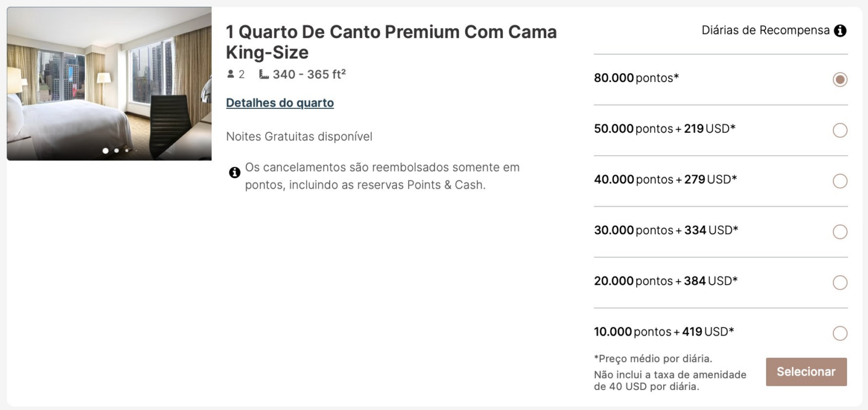Select the 80.000 pontos radio option

point(840,80)
